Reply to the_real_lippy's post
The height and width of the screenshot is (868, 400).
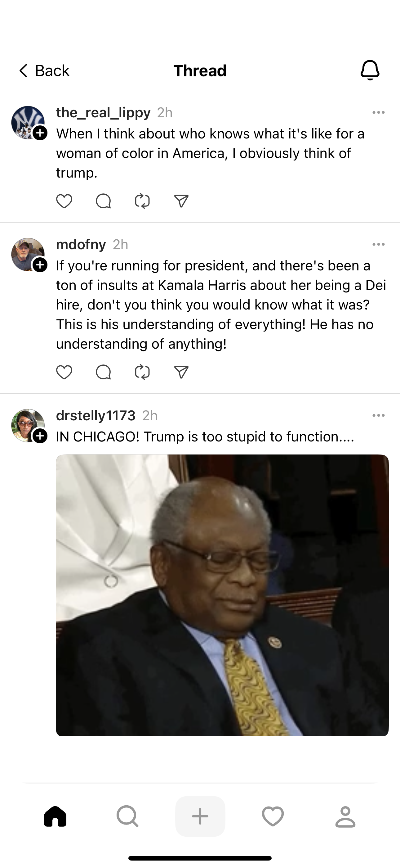coord(103,201)
